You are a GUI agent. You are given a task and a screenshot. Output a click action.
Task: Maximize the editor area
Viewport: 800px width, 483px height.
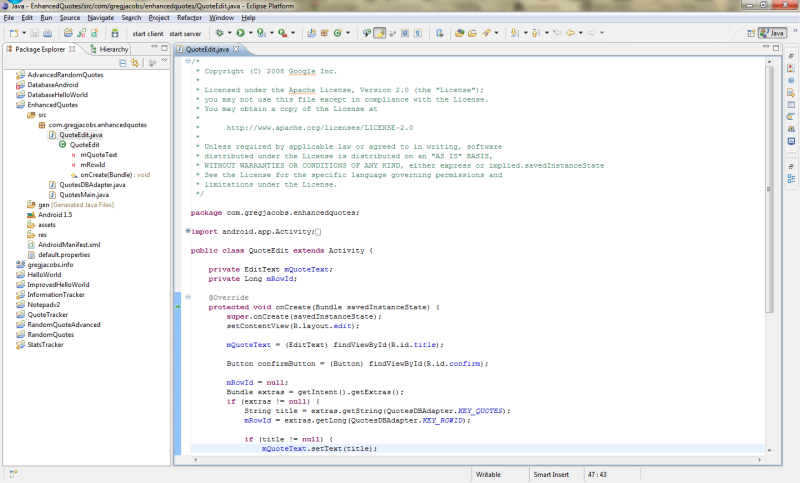[776, 49]
